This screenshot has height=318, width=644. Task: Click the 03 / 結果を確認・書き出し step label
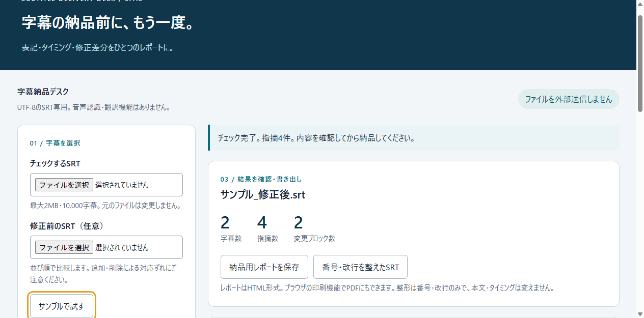pos(261,179)
